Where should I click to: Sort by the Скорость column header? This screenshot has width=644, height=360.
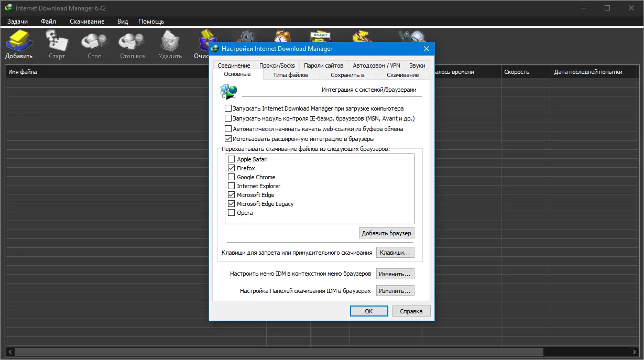pos(526,72)
